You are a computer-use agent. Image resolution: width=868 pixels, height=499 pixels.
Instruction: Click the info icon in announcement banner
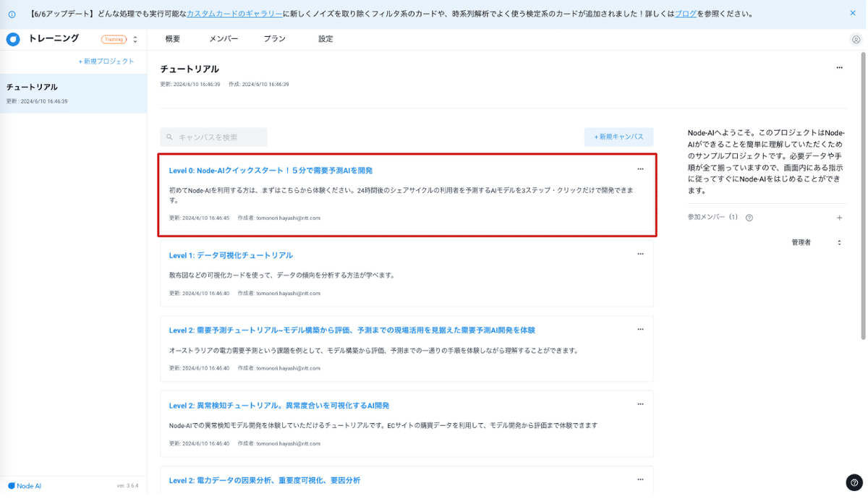pos(12,14)
